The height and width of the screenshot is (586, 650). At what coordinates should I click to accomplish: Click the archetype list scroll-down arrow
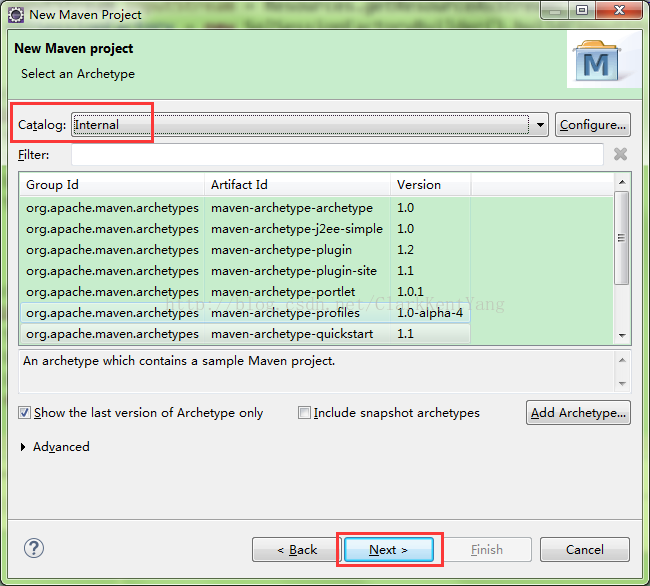[x=622, y=336]
